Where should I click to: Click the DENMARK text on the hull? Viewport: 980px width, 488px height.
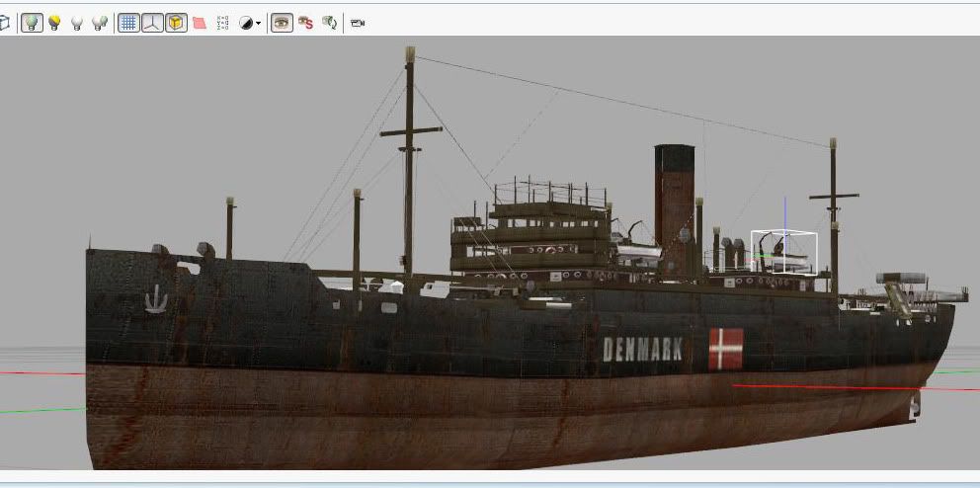coord(642,349)
